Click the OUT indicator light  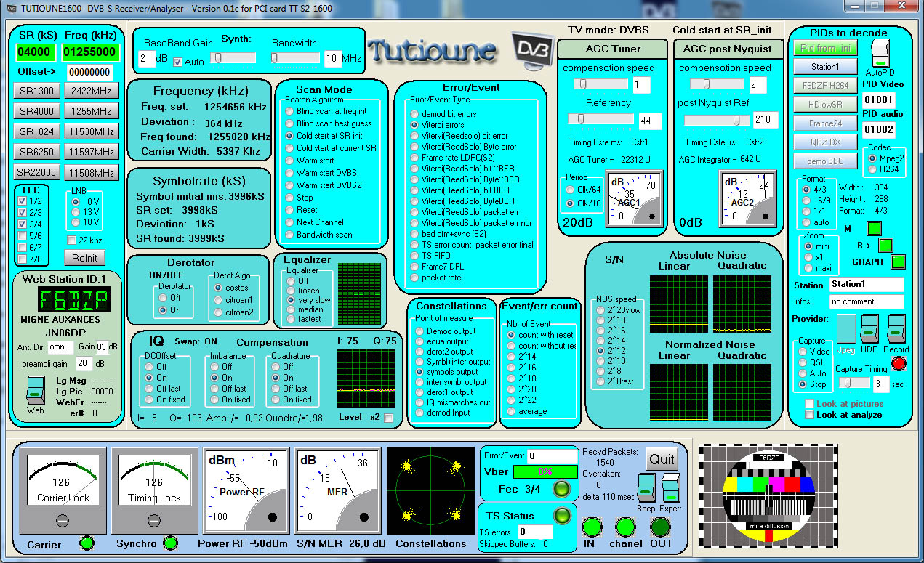pos(661,527)
